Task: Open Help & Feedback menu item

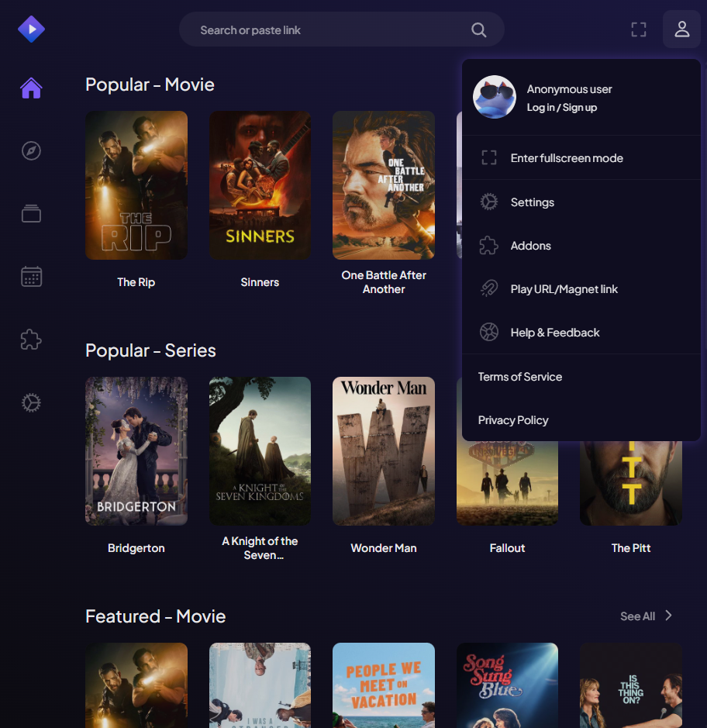Action: (554, 333)
